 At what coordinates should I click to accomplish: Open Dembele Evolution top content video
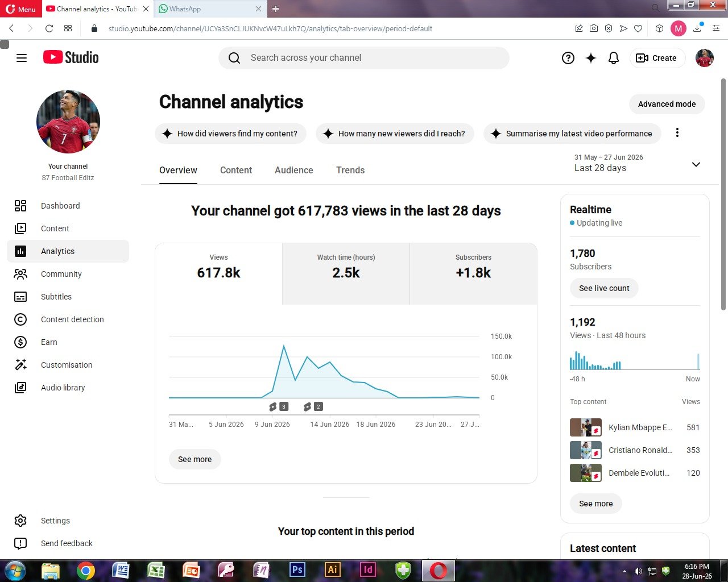(x=635, y=473)
